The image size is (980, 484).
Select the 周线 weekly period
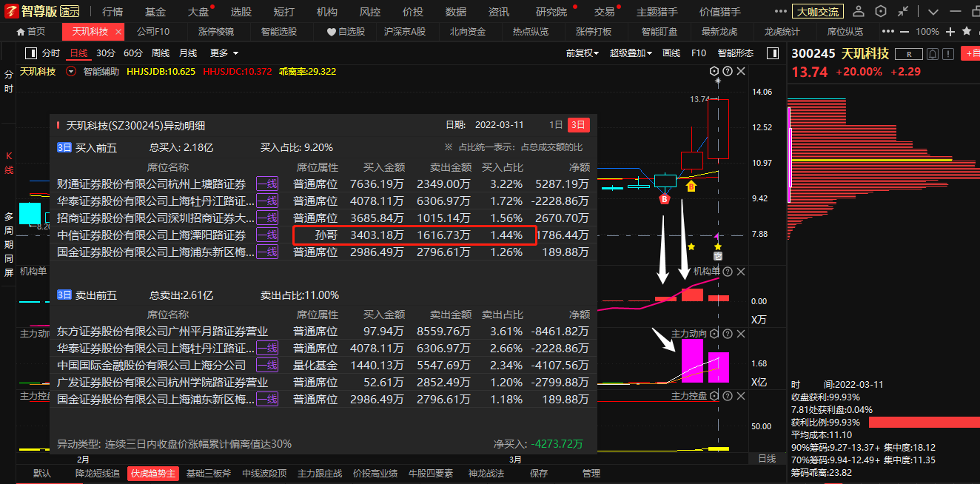tap(161, 53)
